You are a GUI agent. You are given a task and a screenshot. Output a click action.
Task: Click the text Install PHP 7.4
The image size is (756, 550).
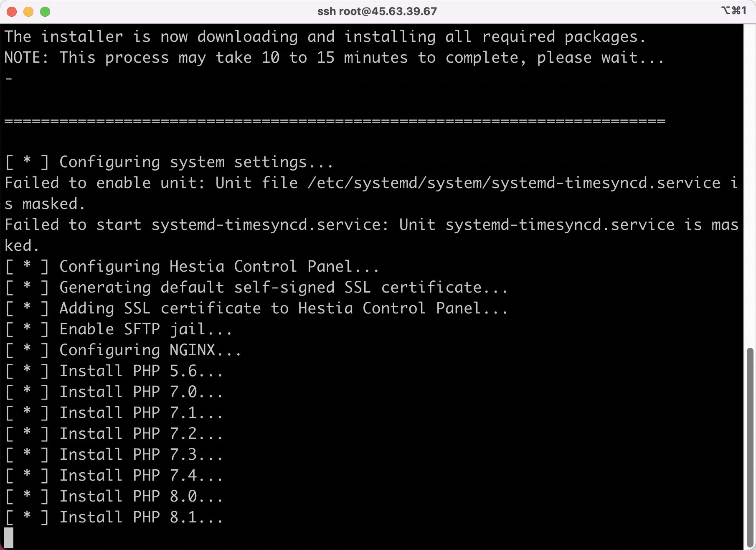(141, 476)
